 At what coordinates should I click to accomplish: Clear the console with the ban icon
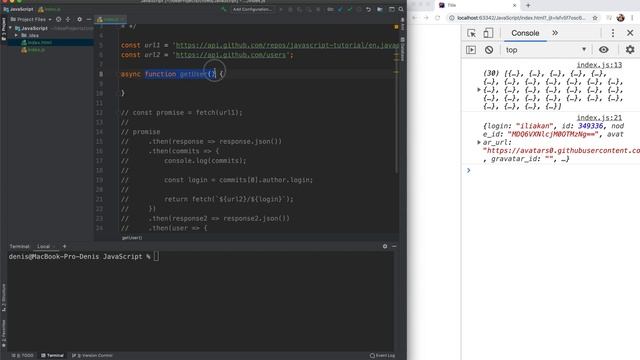click(489, 50)
